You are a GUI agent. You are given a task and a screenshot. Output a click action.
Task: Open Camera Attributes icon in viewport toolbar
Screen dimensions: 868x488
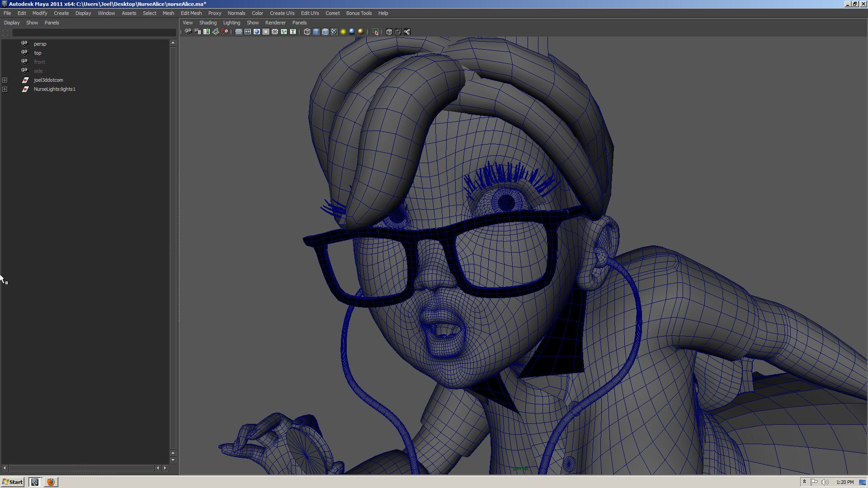pos(198,32)
